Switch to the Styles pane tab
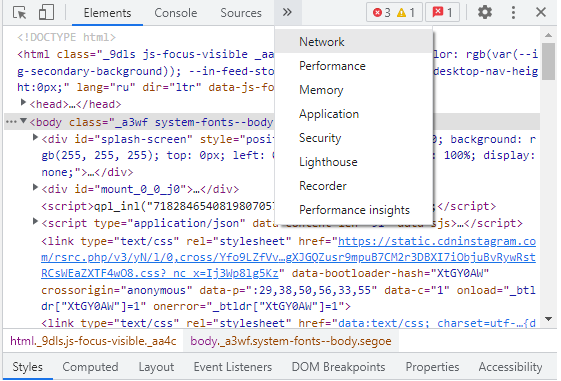561x381 pixels. point(28,367)
